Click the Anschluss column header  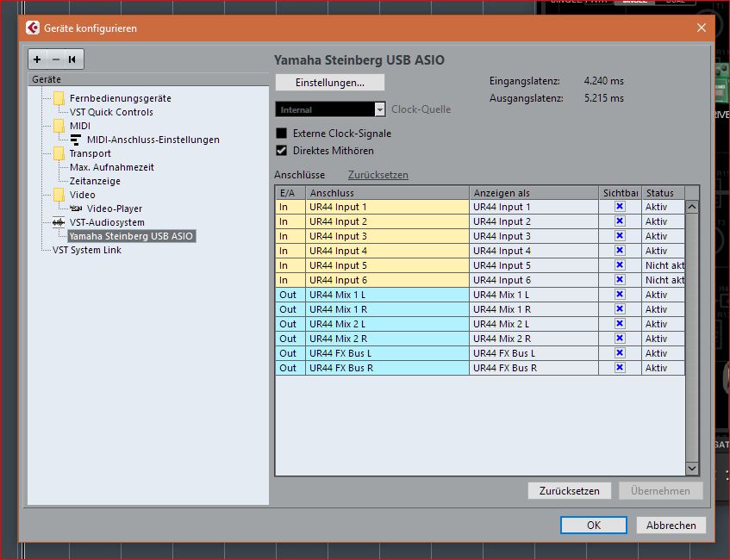387,193
